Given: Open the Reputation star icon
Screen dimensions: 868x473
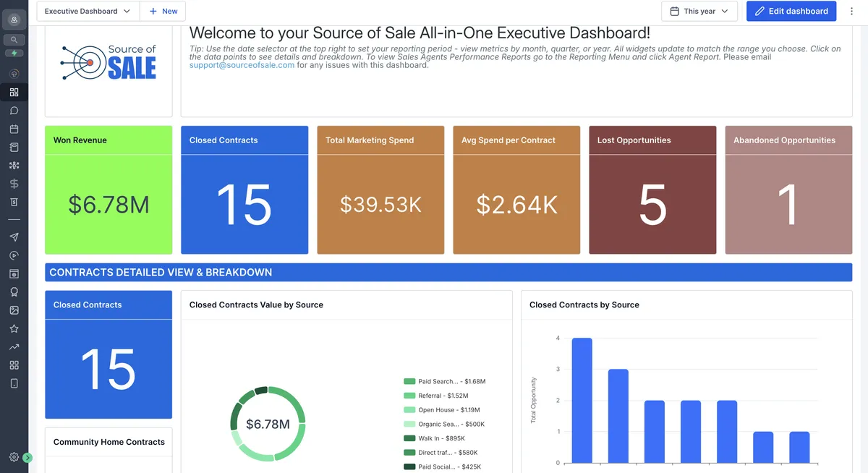Looking at the screenshot, I should pyautogui.click(x=14, y=328).
